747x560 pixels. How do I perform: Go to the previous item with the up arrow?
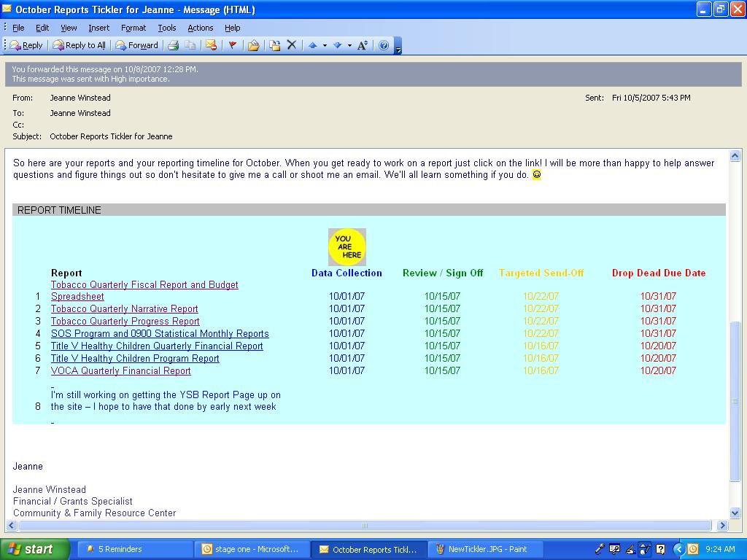312,45
